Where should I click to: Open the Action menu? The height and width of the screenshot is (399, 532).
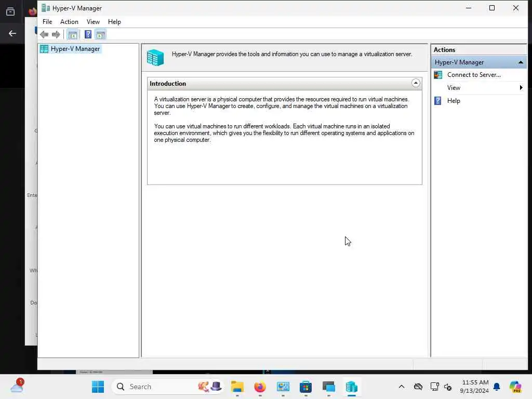point(69,22)
